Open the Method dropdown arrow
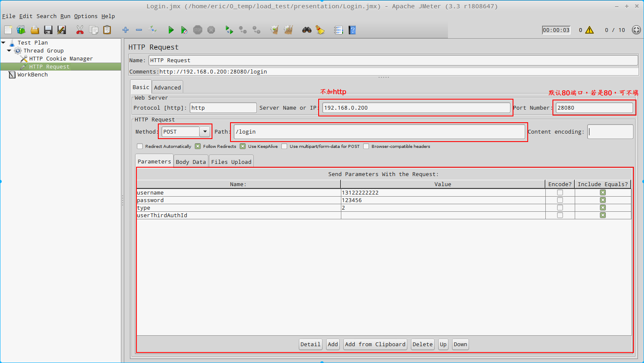The image size is (644, 363). pyautogui.click(x=205, y=132)
